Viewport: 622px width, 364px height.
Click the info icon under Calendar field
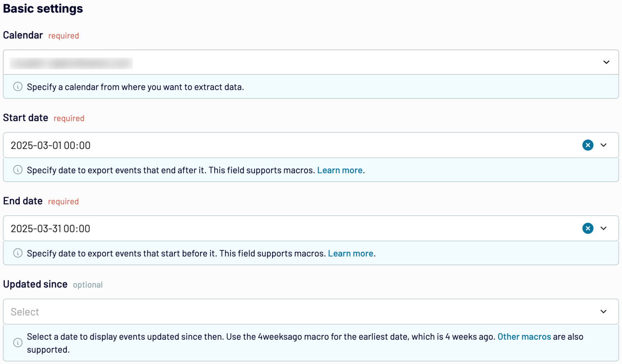(18, 87)
